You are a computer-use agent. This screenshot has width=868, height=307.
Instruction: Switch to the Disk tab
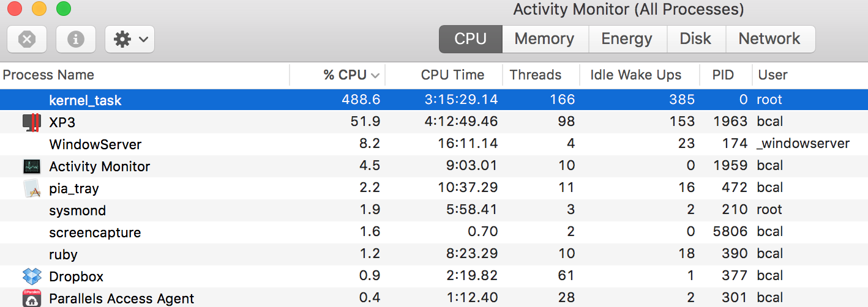pos(695,39)
